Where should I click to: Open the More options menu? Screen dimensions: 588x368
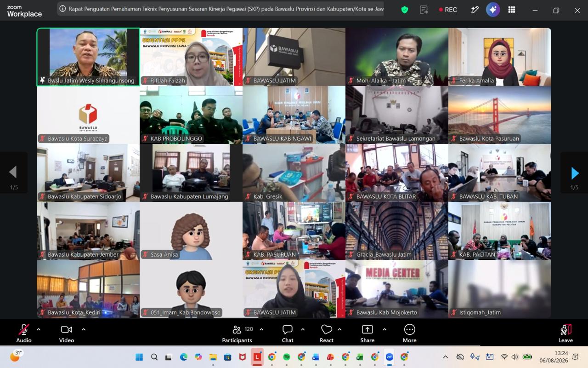(x=410, y=334)
